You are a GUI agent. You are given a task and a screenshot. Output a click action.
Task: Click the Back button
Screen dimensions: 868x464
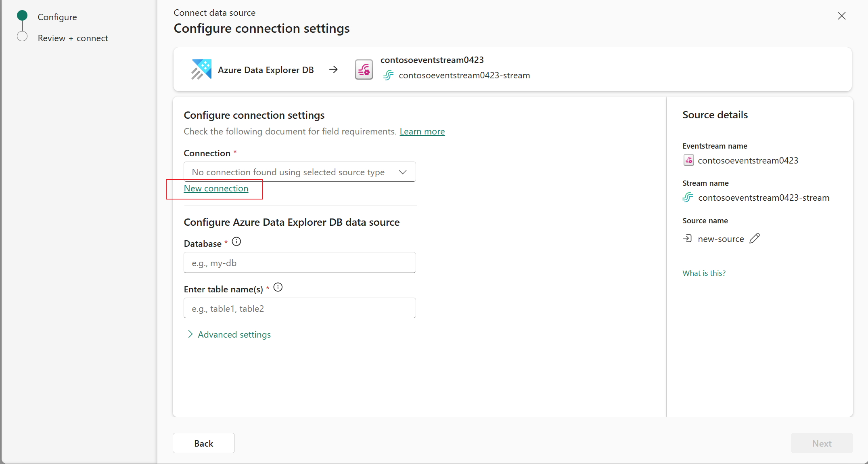pyautogui.click(x=203, y=443)
